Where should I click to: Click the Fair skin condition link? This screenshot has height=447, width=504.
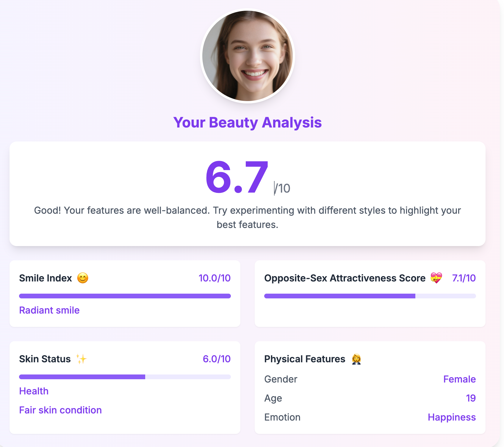click(x=60, y=410)
